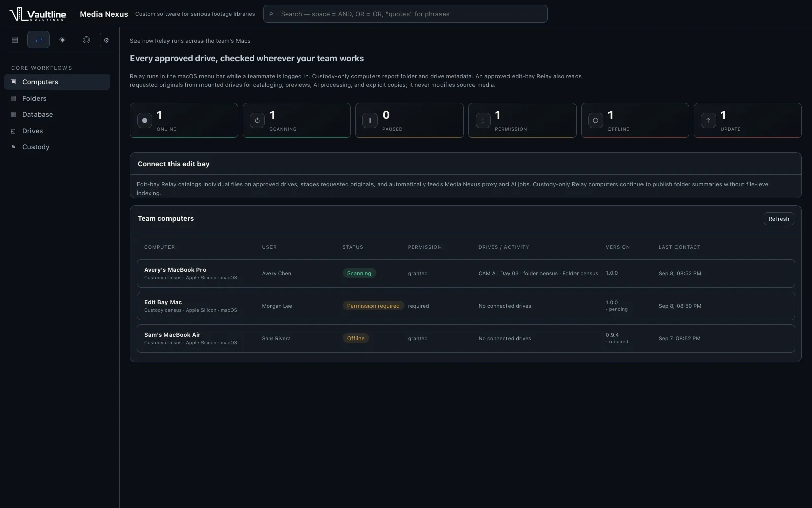Focus the search input field

tap(405, 14)
